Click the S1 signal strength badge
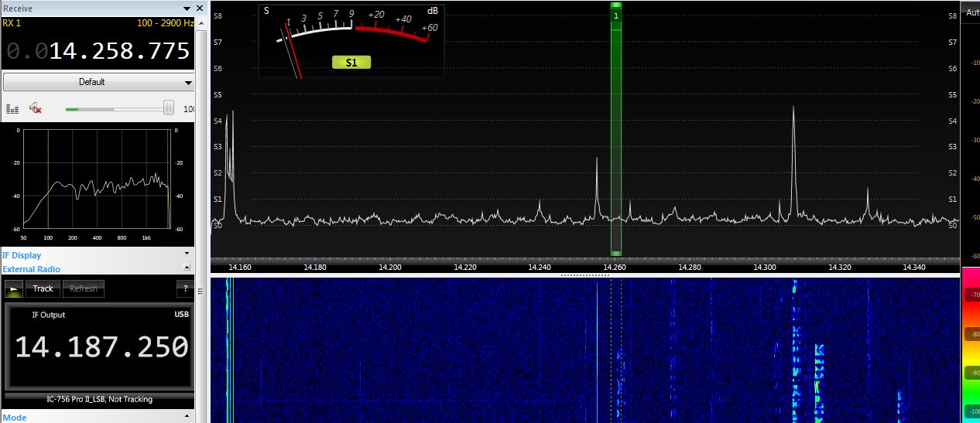Viewport: 980px width, 423px height. click(351, 63)
